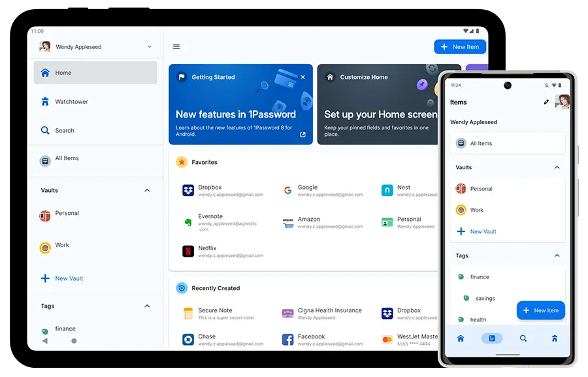
Task: Open Dropbox item in Recently Created
Action: (x=410, y=314)
